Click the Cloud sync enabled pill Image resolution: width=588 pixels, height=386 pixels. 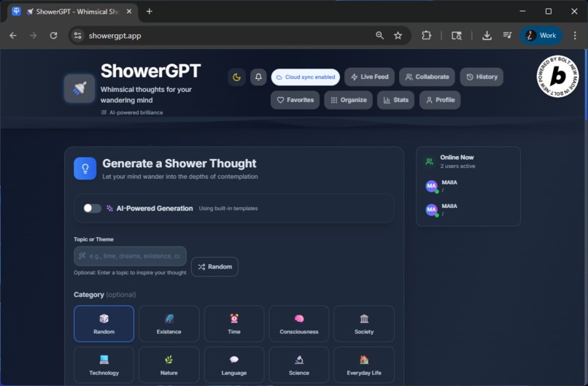[305, 77]
